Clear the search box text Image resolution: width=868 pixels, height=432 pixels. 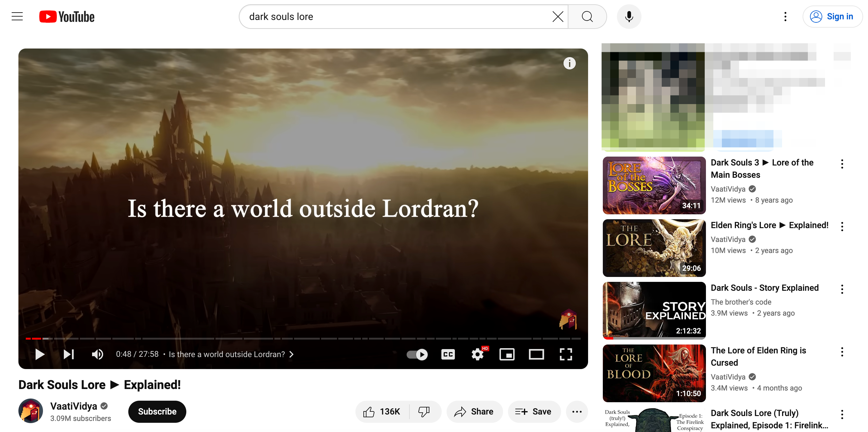[x=558, y=17]
